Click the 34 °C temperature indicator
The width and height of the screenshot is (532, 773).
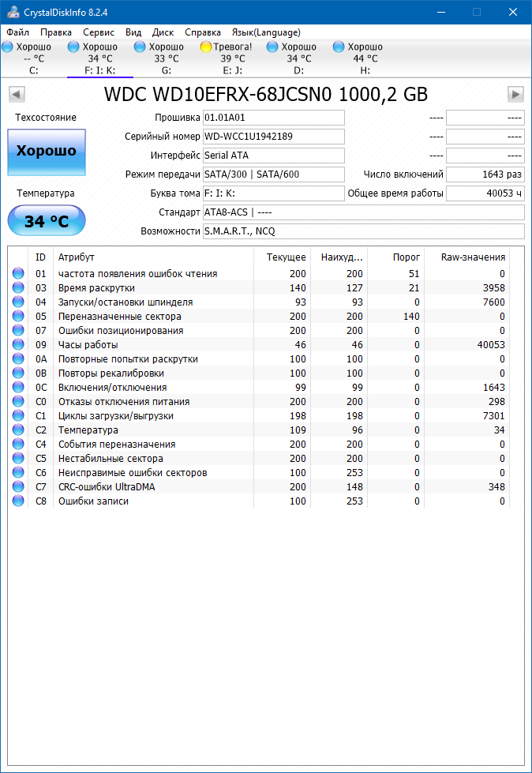(47, 221)
